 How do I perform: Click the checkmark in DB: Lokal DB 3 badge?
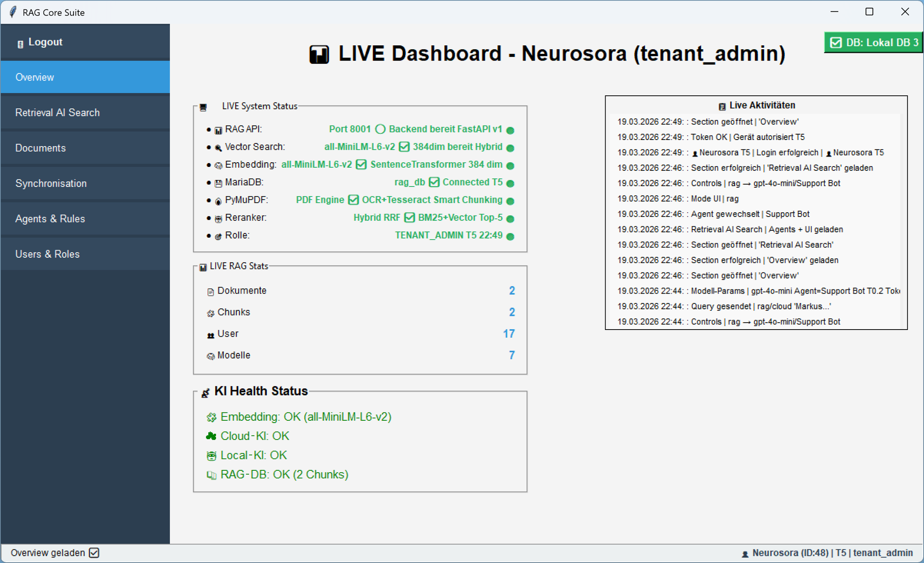(836, 42)
